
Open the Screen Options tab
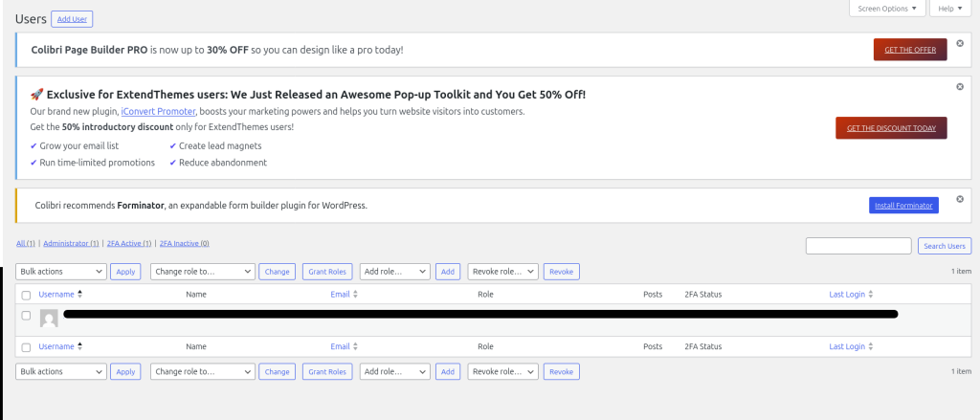(887, 9)
